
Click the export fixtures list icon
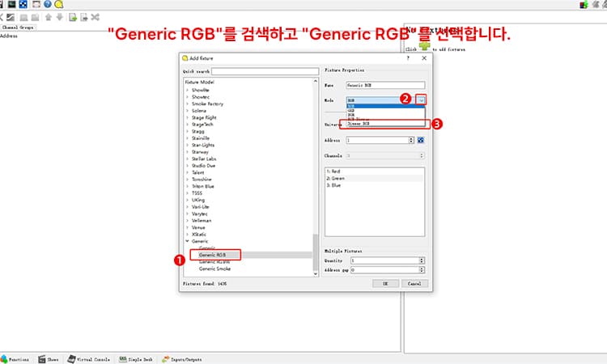83,17
